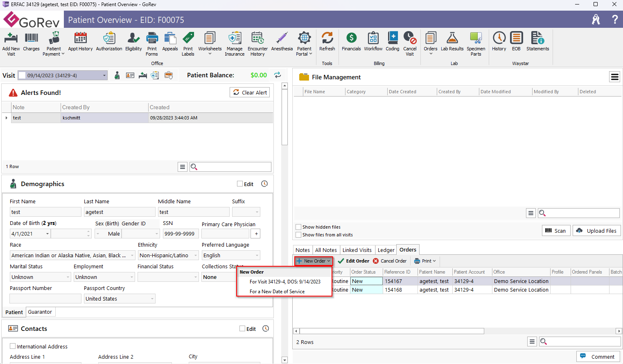Check Show files from all visits
This screenshot has height=364, width=623.
pyautogui.click(x=299, y=235)
